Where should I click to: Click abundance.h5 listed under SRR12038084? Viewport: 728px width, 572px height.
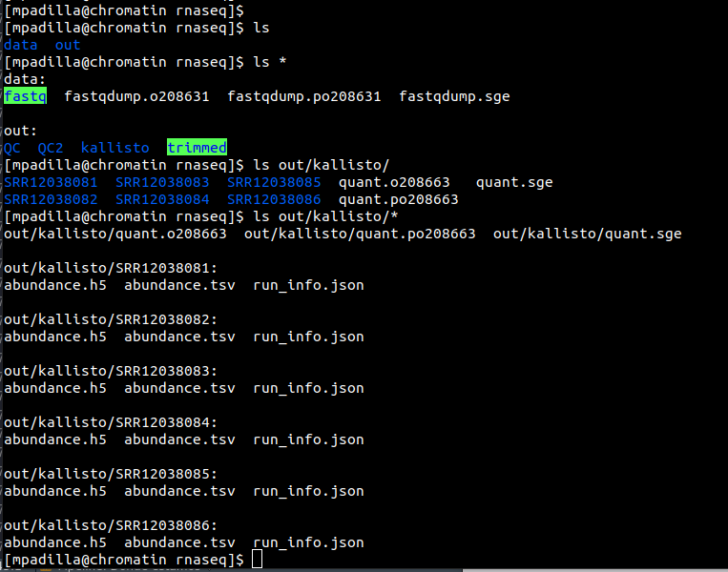pos(54,439)
